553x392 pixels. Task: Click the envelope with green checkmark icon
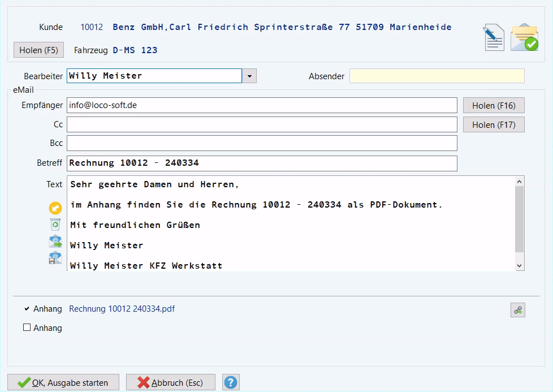524,37
